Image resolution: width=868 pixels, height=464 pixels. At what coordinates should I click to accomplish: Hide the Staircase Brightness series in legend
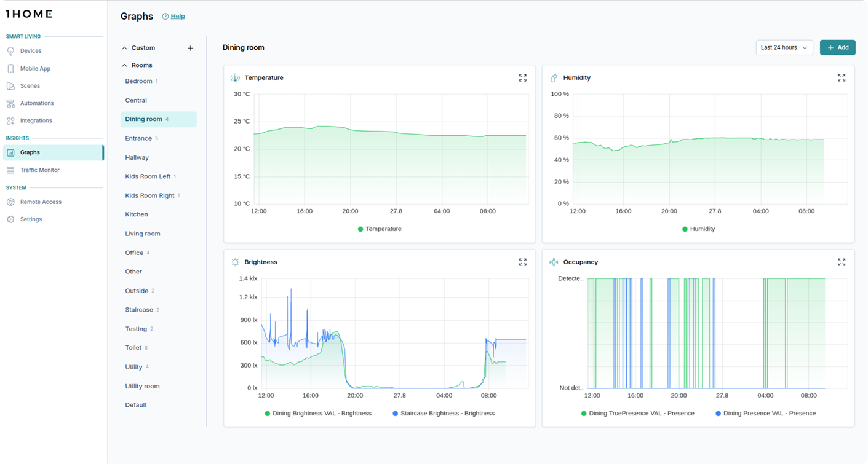tap(444, 413)
